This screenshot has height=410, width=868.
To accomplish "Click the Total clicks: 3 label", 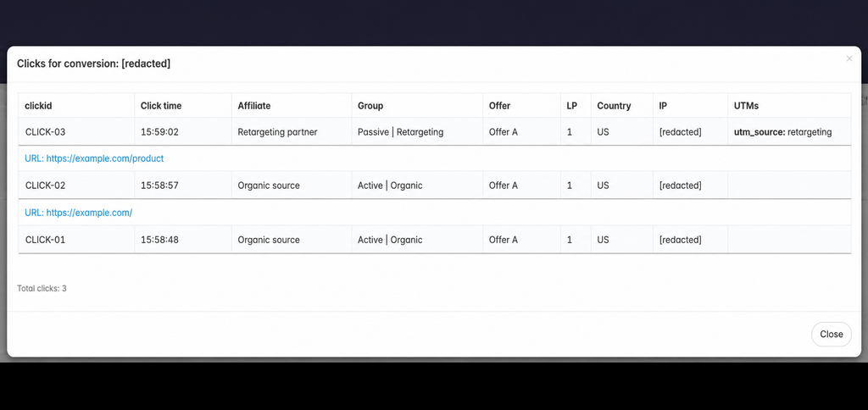I will point(42,288).
